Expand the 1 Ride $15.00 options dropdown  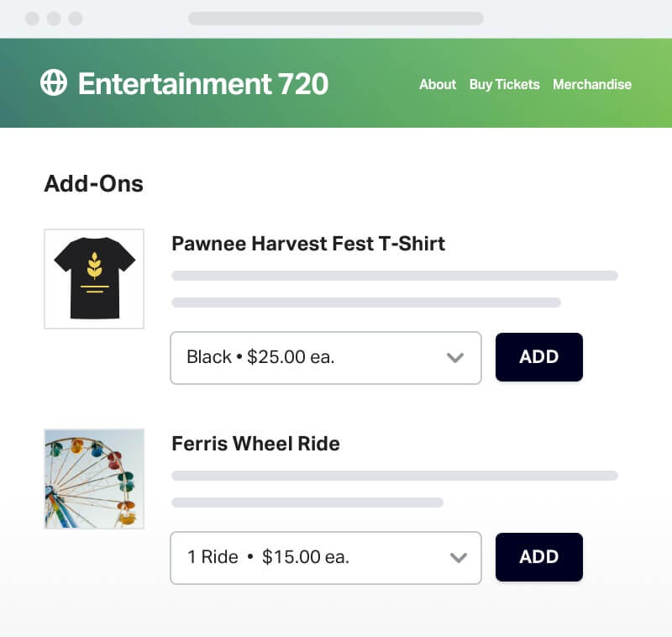tap(325, 558)
